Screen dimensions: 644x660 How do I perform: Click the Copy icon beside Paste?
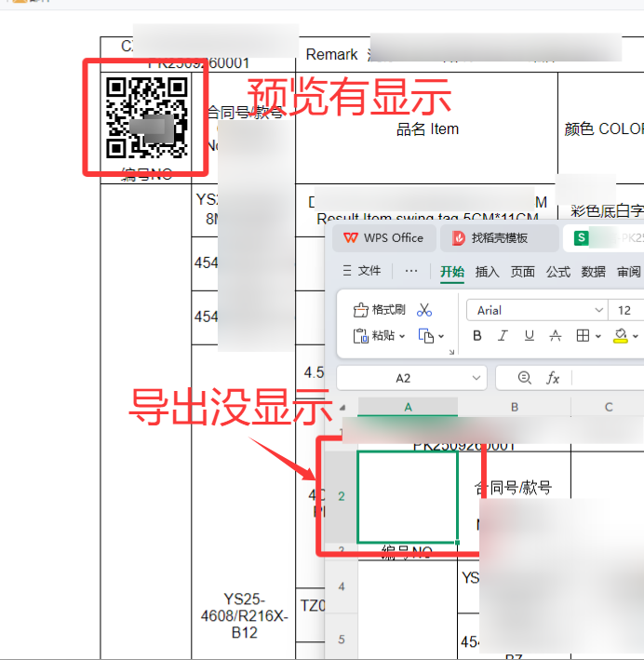click(426, 336)
